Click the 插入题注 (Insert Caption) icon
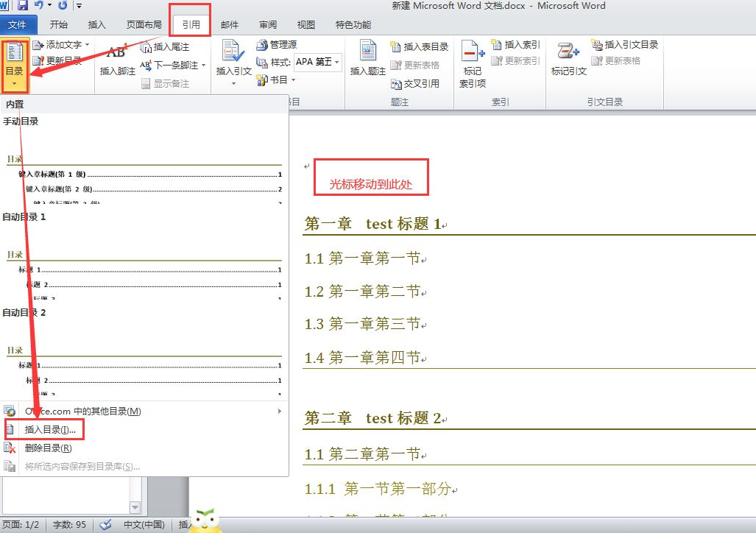This screenshot has height=533, width=756. coord(367,59)
